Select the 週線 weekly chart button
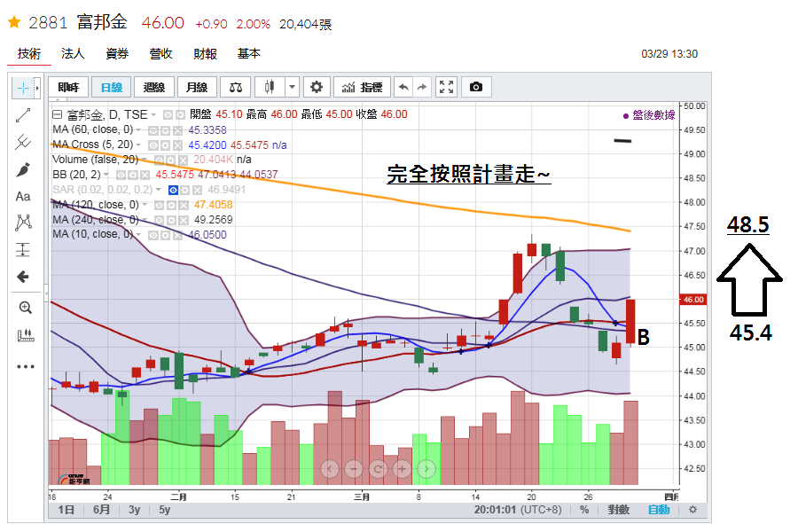The width and height of the screenshot is (798, 532). coord(154,87)
